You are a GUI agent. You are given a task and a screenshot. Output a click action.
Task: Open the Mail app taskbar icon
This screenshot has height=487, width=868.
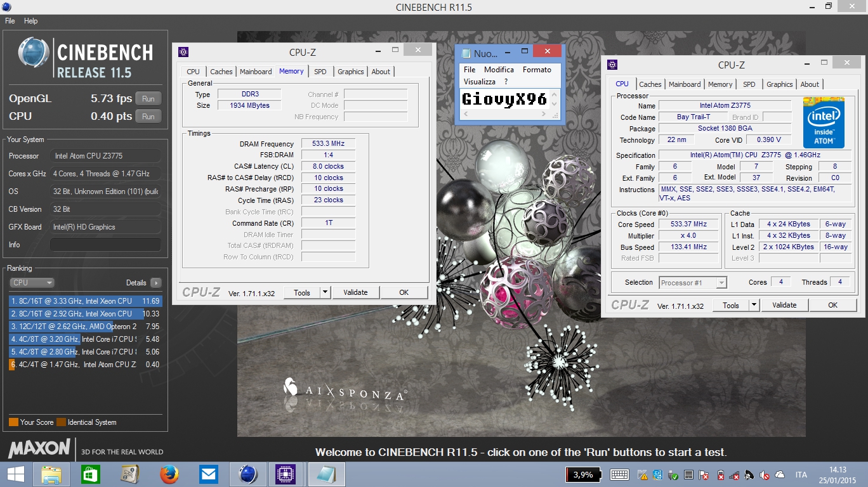click(208, 474)
